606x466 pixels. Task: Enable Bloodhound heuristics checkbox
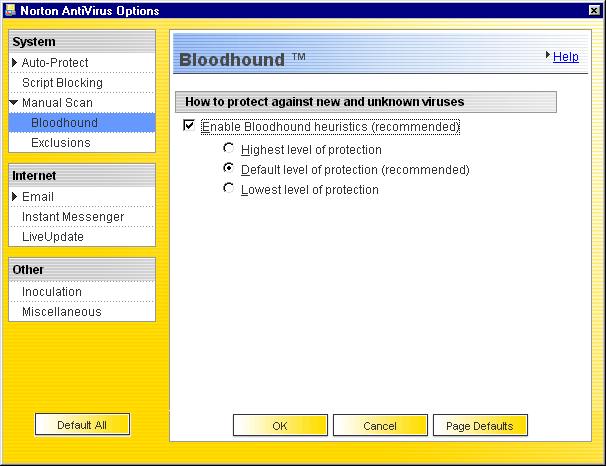pos(188,127)
